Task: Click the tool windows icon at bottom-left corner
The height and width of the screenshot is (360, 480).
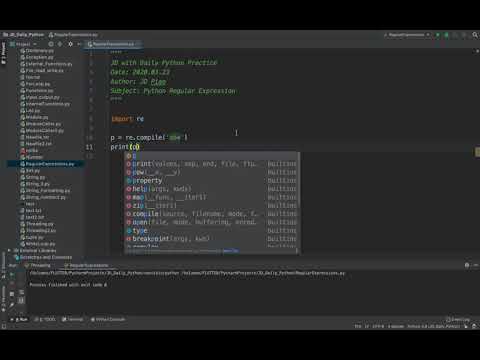Action: click(x=4, y=326)
